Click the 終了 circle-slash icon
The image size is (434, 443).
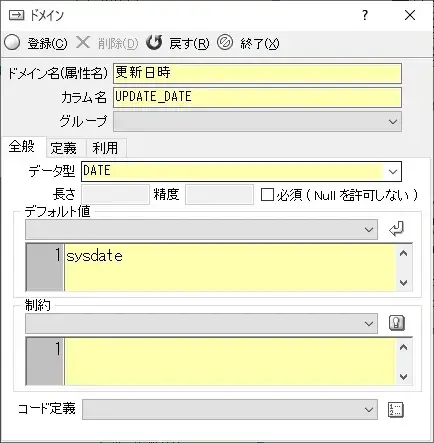pos(225,43)
